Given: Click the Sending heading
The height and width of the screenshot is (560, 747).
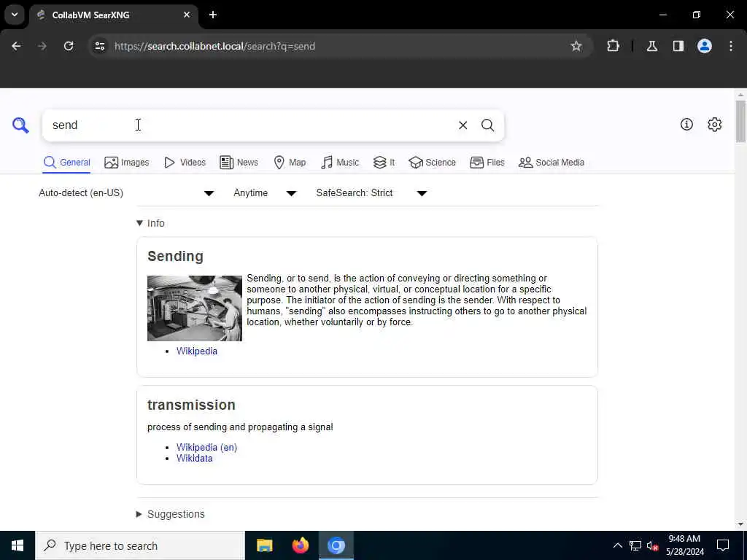Looking at the screenshot, I should click(x=175, y=256).
